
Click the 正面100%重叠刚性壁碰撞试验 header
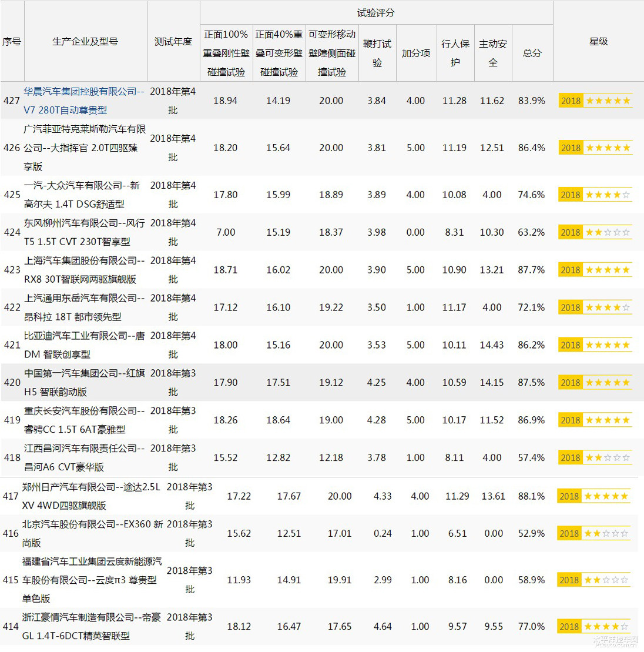[x=226, y=54]
